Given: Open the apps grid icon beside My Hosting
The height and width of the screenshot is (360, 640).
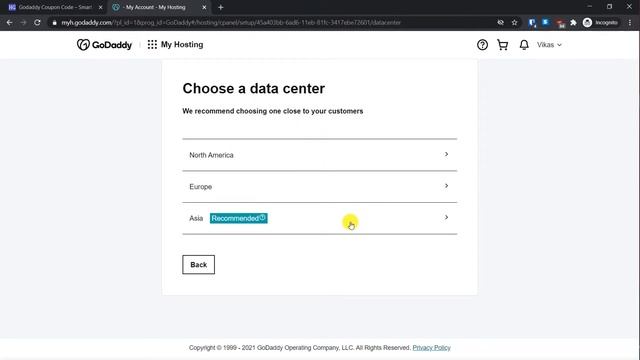Looking at the screenshot, I should (152, 44).
